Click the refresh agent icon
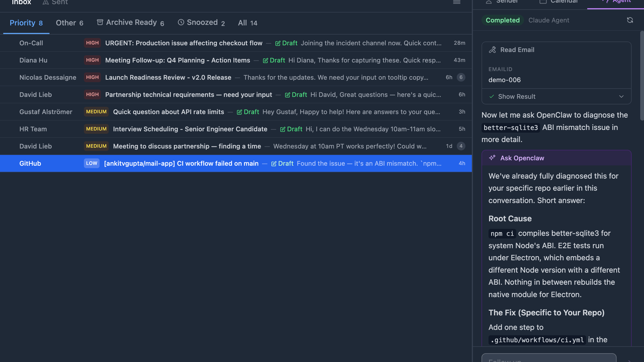The height and width of the screenshot is (362, 644). pos(630,20)
